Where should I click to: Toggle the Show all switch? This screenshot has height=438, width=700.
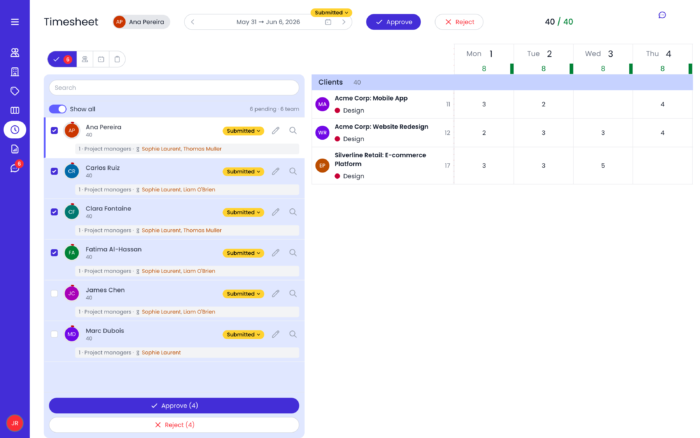click(x=58, y=109)
